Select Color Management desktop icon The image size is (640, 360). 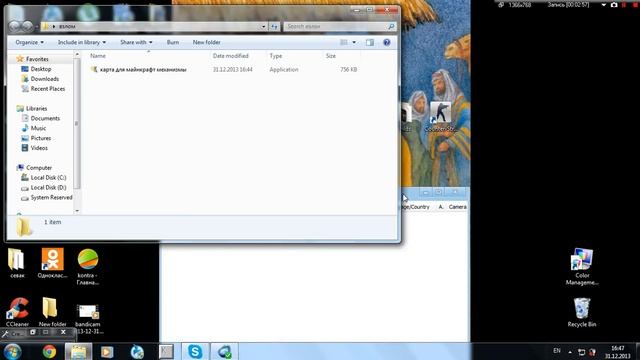pos(582,267)
